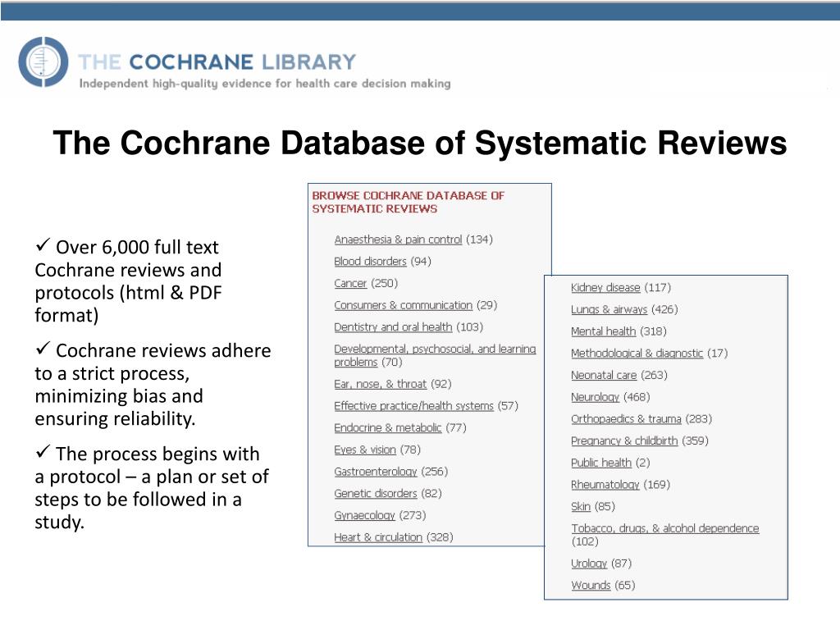Click the Tobacco dependence count (102)
840x630 pixels.
pyautogui.click(x=585, y=541)
